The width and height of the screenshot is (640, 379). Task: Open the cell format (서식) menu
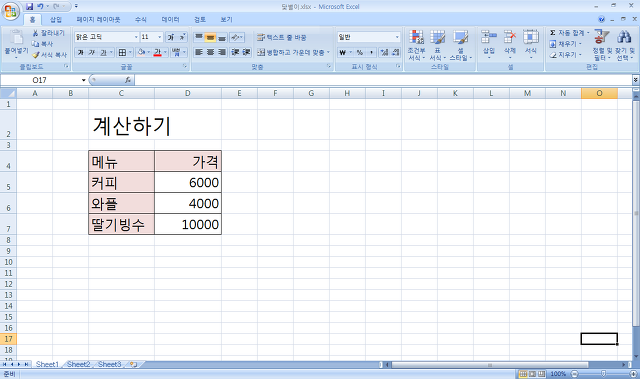pos(531,44)
